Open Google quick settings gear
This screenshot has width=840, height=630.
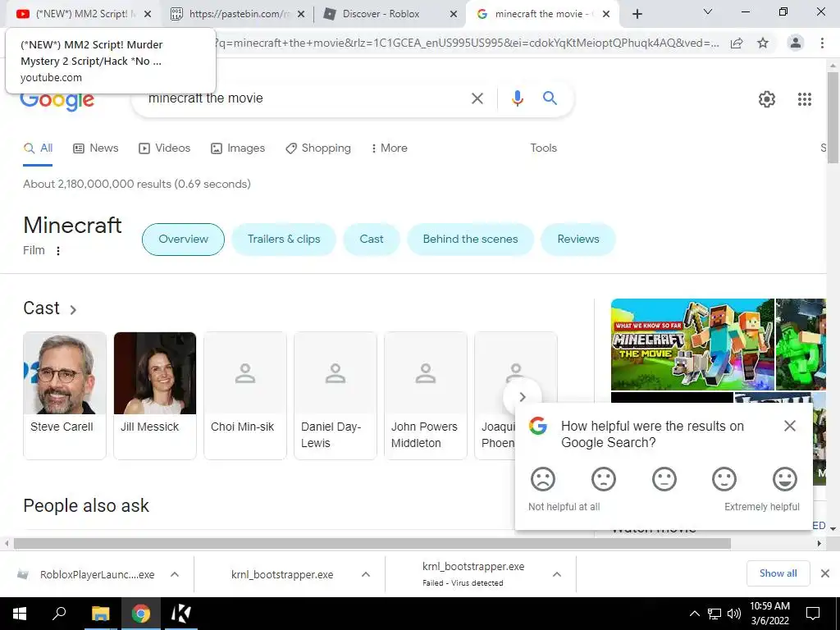coord(767,99)
